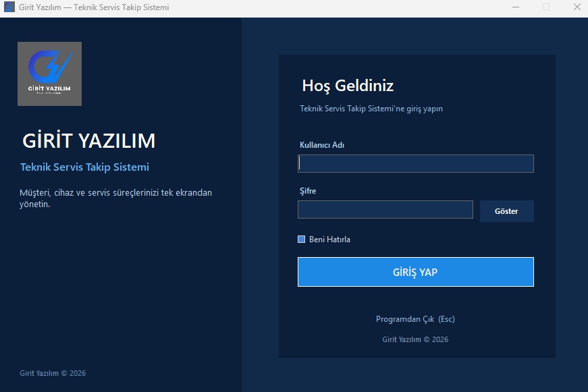The width and height of the screenshot is (588, 392).
Task: Click the Beni Hatırla label text
Action: pyautogui.click(x=329, y=240)
